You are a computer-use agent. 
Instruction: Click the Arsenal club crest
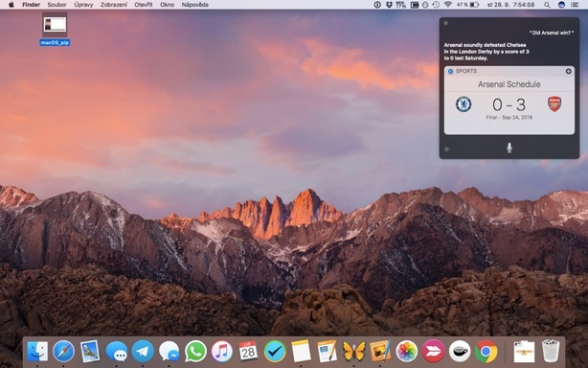pyautogui.click(x=554, y=104)
